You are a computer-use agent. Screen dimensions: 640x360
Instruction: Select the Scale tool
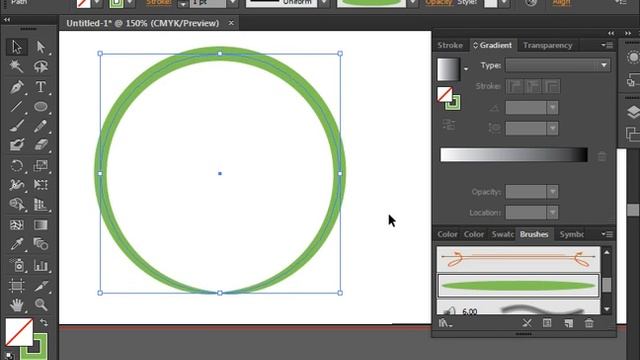(x=40, y=166)
